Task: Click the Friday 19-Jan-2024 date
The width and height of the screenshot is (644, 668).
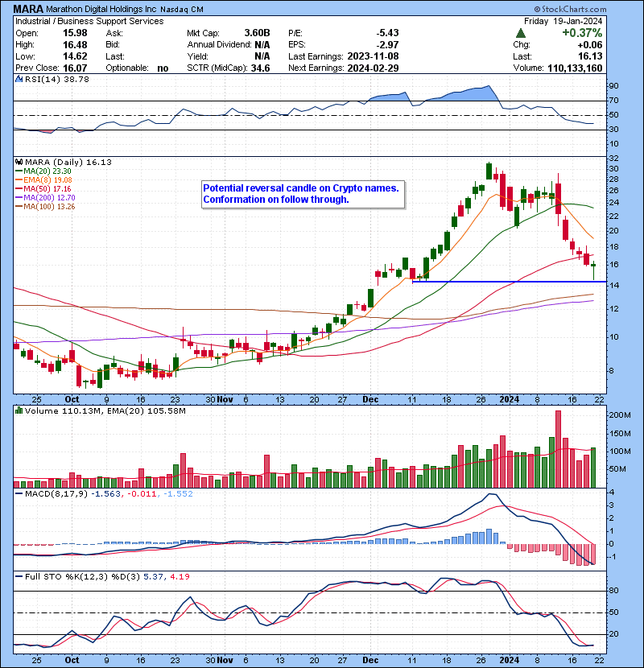Action: pos(563,21)
